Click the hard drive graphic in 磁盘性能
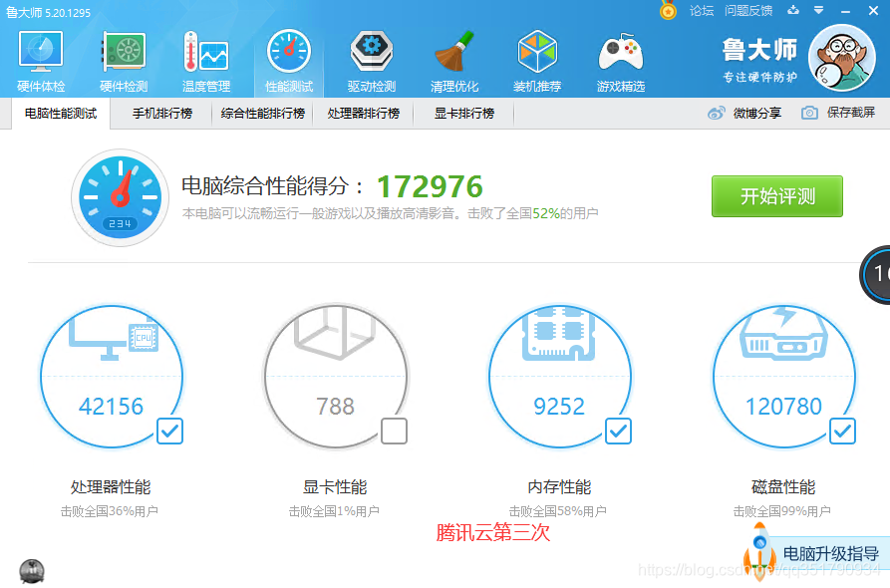The height and width of the screenshot is (588, 890). point(783,334)
